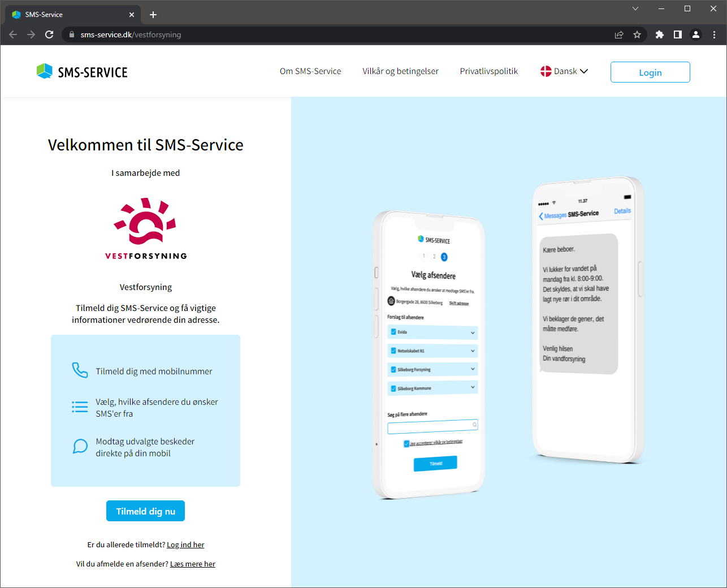Go to Vilkår og betingelser page
The height and width of the screenshot is (588, 727).
400,71
